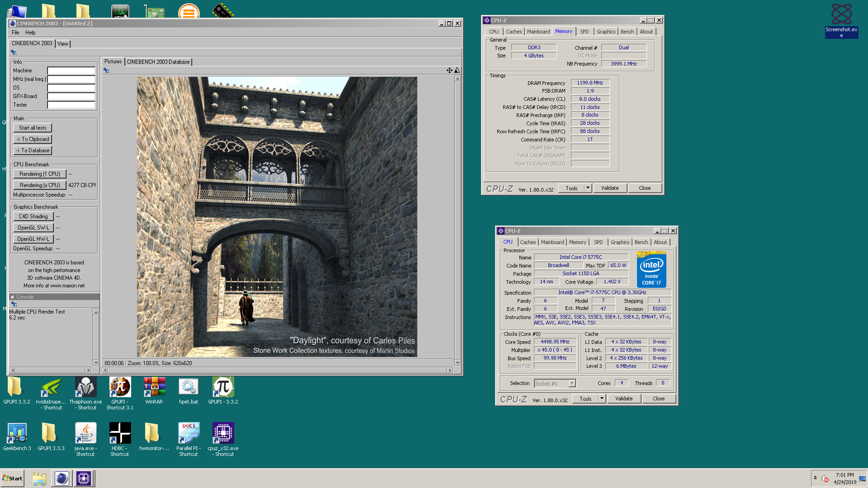The height and width of the screenshot is (488, 868).
Task: Click pin icon in Console panel
Action: coord(14,304)
